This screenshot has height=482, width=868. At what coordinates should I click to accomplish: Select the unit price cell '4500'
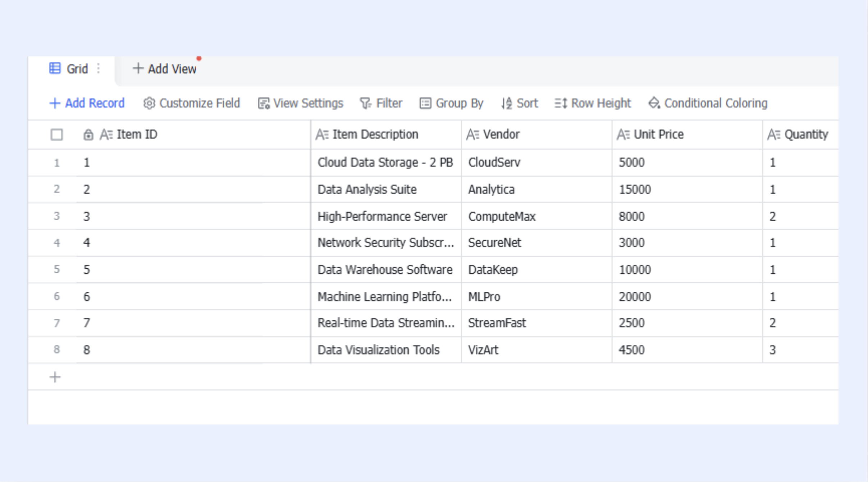[687, 350]
